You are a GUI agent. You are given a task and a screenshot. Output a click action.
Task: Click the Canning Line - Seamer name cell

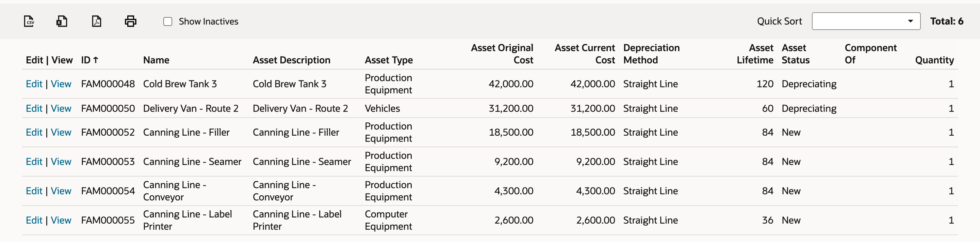(192, 162)
